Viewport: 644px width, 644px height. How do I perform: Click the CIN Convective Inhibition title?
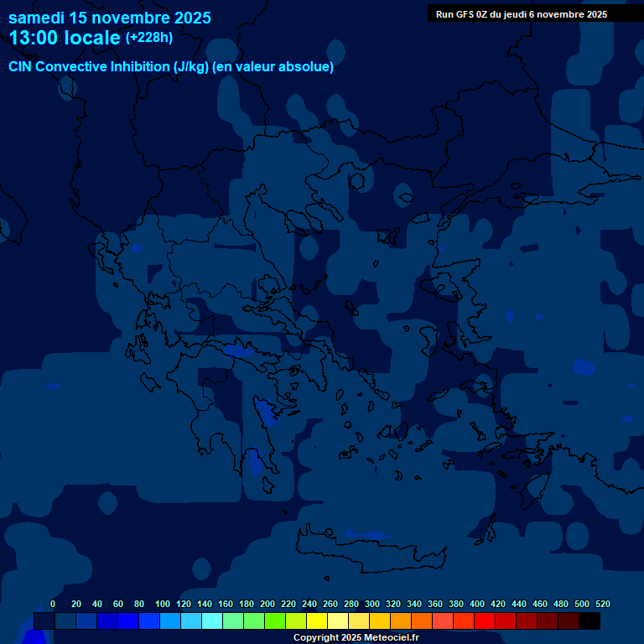pyautogui.click(x=171, y=67)
